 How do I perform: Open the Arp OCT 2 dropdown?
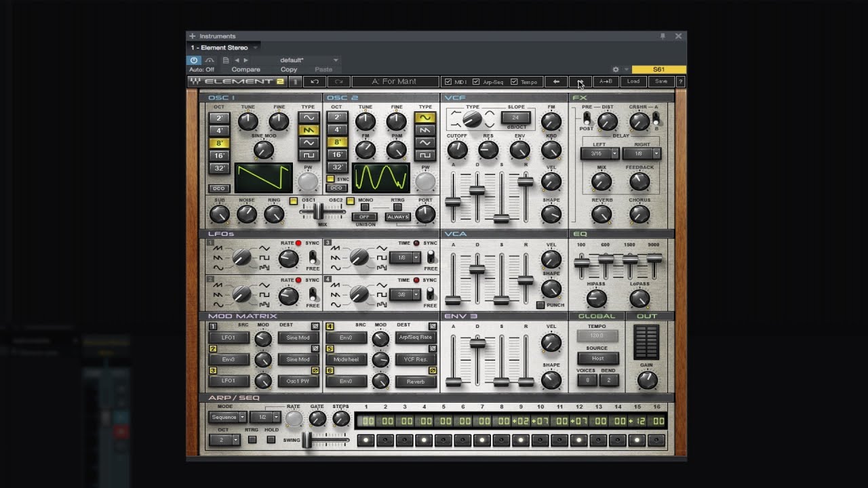tap(224, 440)
